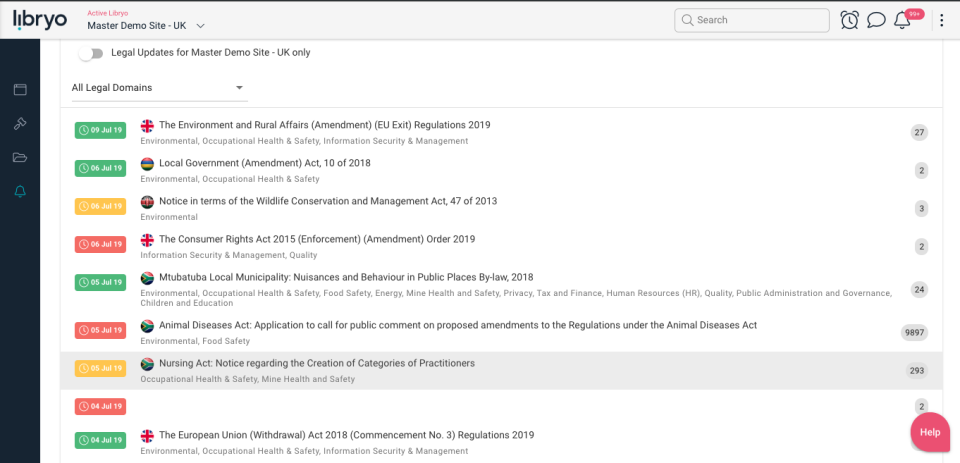Open the alarm clock reminders icon
This screenshot has width=960, height=463.
click(849, 20)
